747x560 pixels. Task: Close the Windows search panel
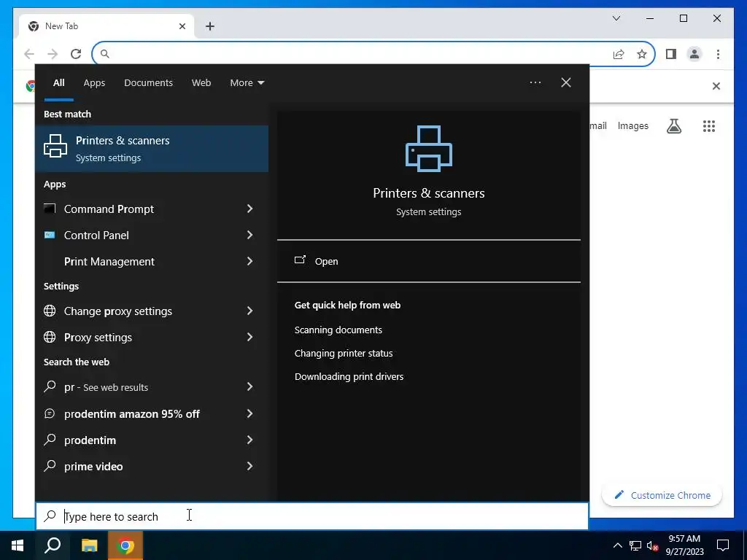[x=566, y=82]
